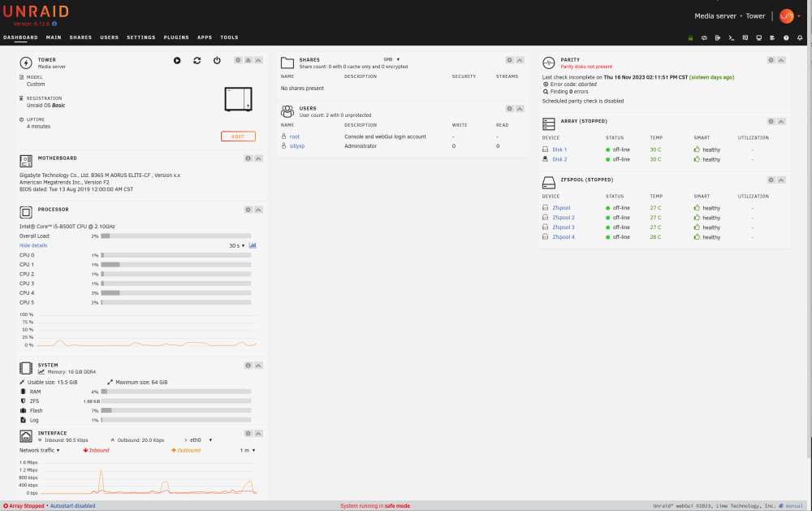Viewport: 812px width, 511px height.
Task: Collapse the Array (Stopped) panel
Action: tap(781, 121)
